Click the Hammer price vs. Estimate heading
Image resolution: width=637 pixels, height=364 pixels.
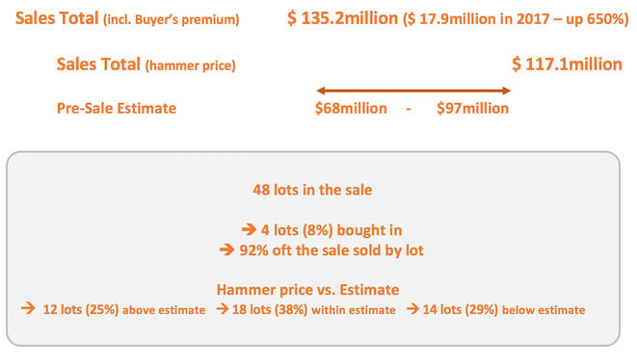(307, 290)
